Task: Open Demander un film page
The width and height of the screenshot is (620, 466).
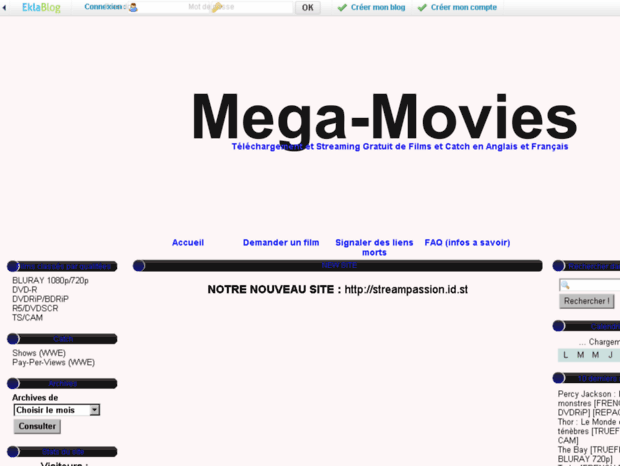Action: tap(281, 242)
